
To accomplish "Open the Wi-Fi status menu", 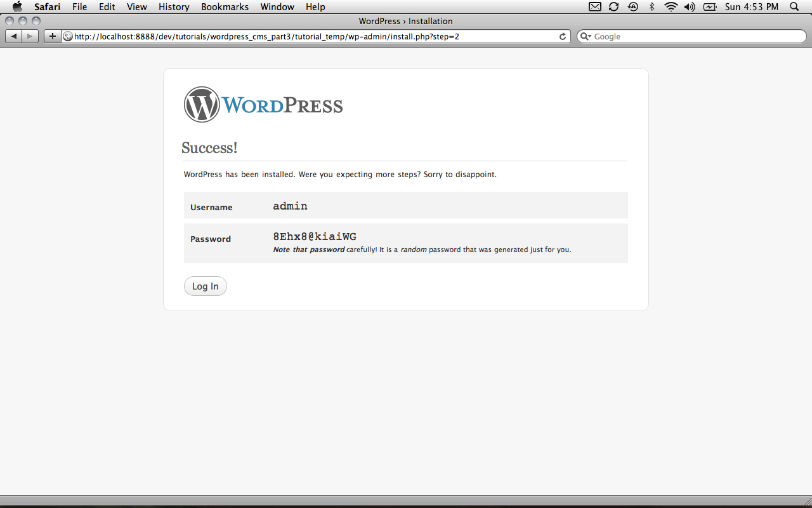I will (x=671, y=7).
